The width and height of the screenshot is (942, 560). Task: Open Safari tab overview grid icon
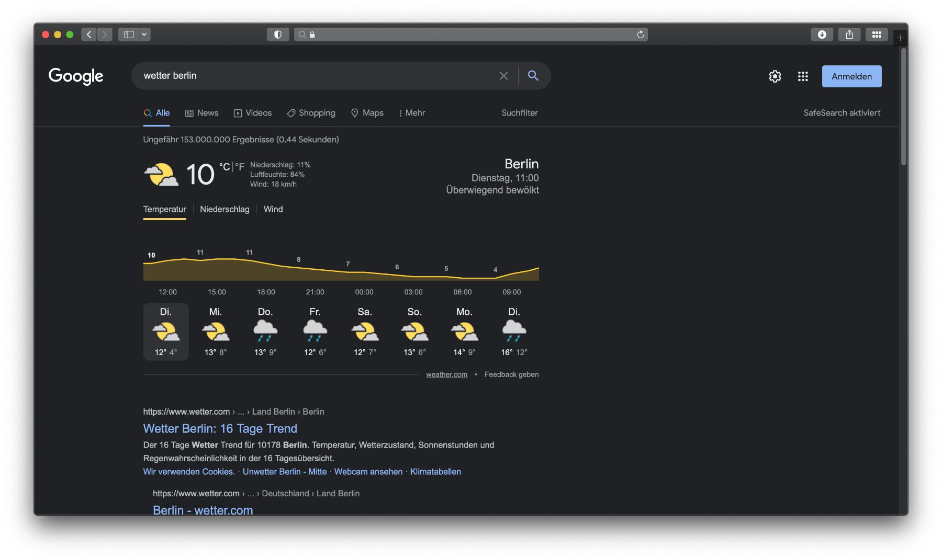click(x=876, y=35)
